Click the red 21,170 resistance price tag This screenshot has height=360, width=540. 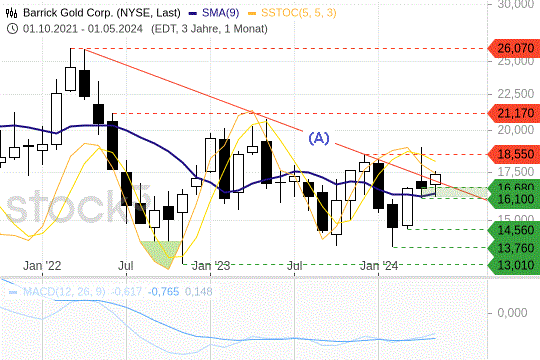[514, 113]
